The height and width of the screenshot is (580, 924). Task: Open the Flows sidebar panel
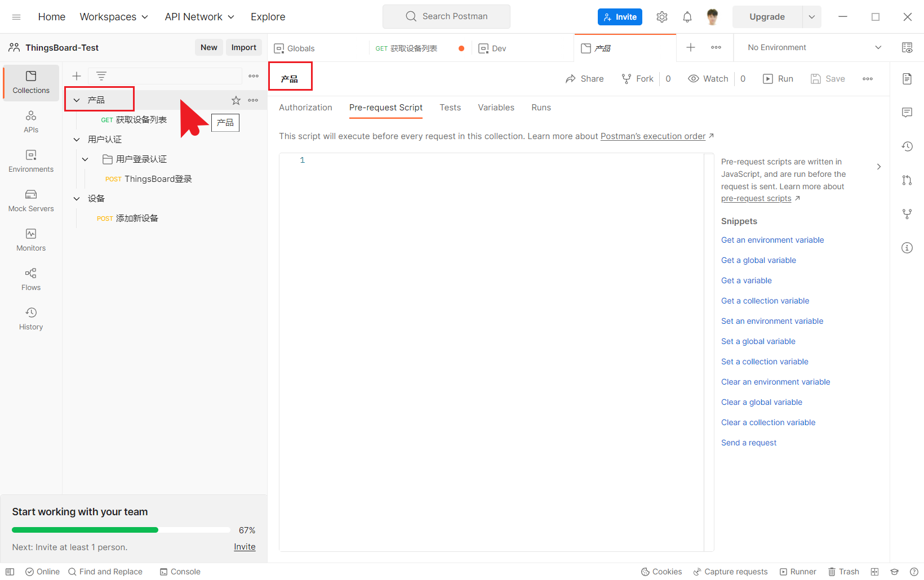[31, 280]
